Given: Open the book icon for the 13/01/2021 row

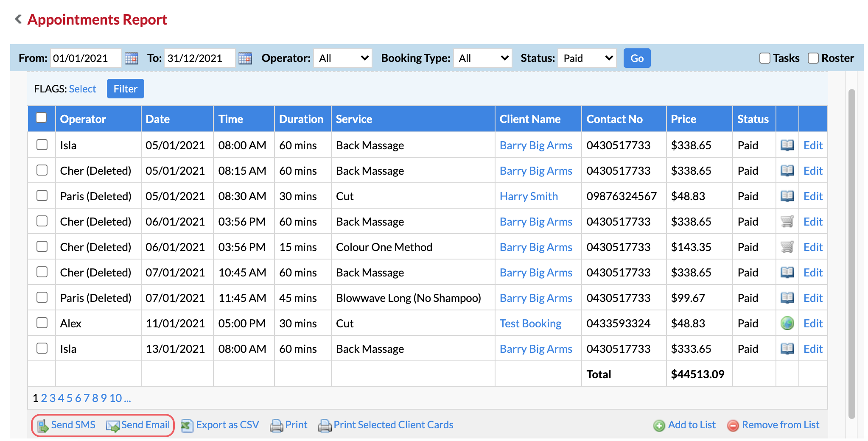Looking at the screenshot, I should point(787,349).
